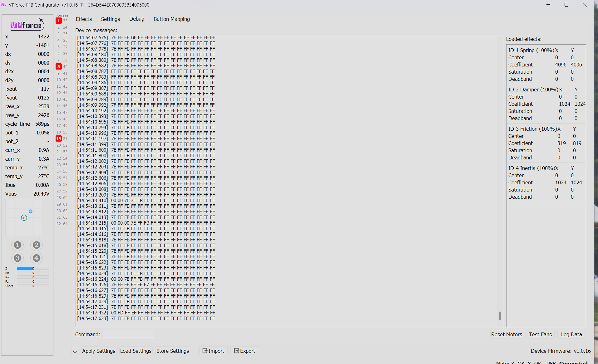Toggle raw button indicator 8

(58, 66)
